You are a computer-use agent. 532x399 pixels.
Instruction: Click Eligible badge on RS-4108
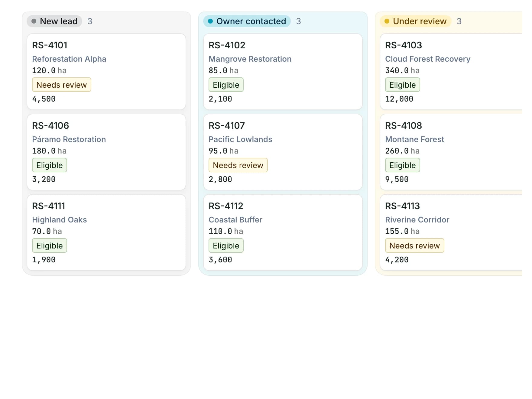click(403, 165)
